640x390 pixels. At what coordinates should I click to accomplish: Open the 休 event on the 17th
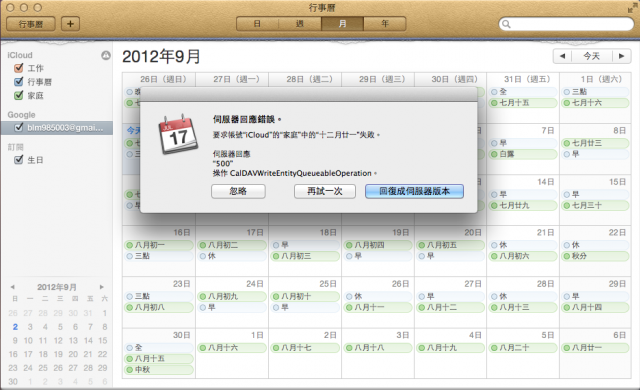coord(232,256)
